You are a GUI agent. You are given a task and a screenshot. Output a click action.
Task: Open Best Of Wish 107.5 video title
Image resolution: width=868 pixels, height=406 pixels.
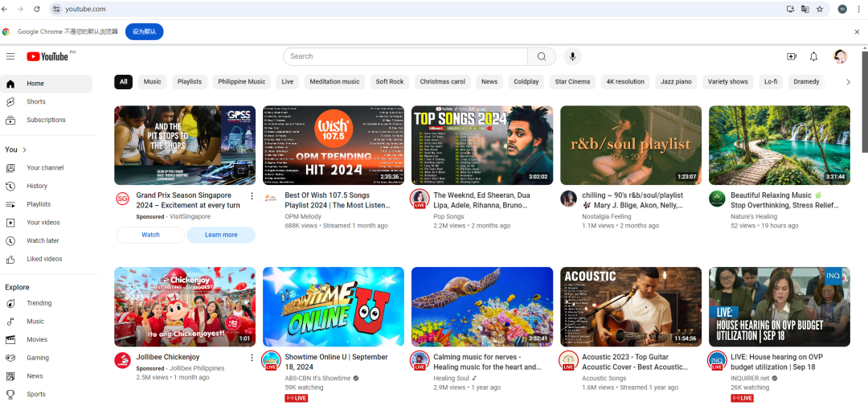coord(338,200)
